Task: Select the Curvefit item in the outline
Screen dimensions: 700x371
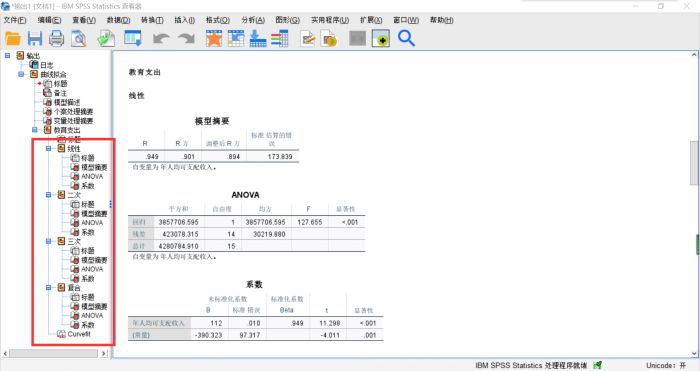Action: (79, 334)
